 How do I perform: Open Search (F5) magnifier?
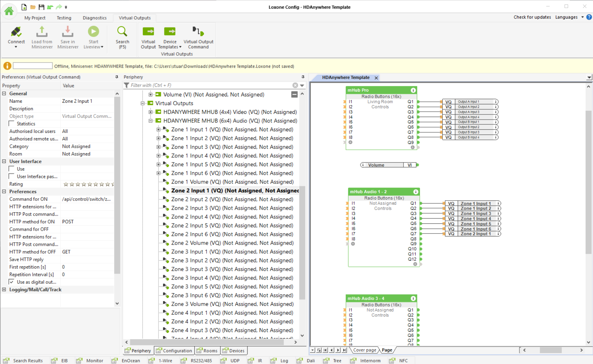pos(122,32)
